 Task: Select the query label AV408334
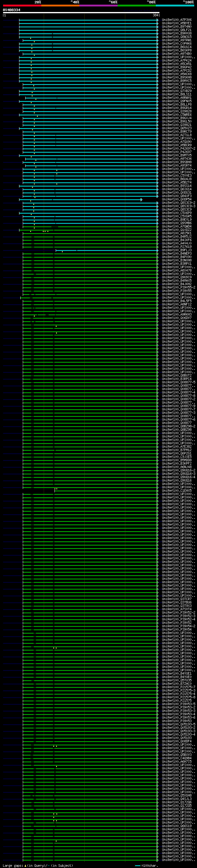point(11,10)
